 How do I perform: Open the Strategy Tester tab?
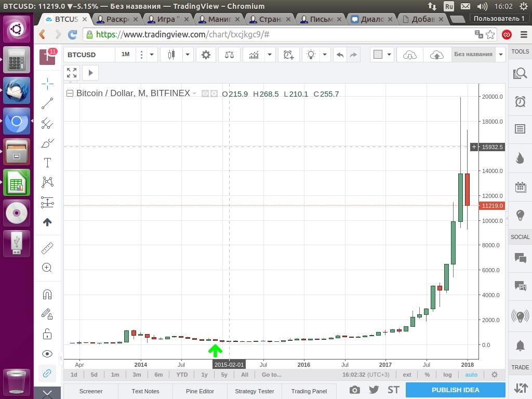[x=255, y=391]
